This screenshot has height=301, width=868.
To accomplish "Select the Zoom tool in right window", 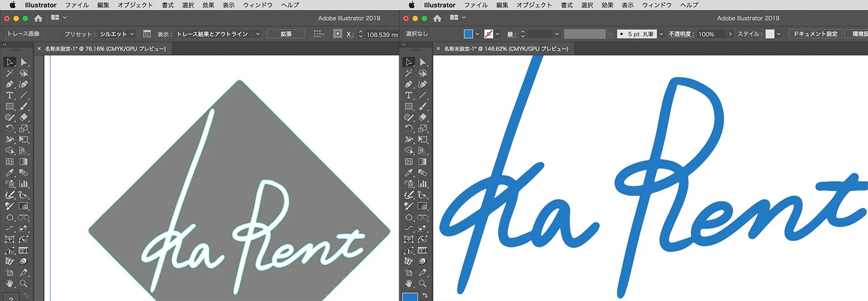I will coord(423,283).
